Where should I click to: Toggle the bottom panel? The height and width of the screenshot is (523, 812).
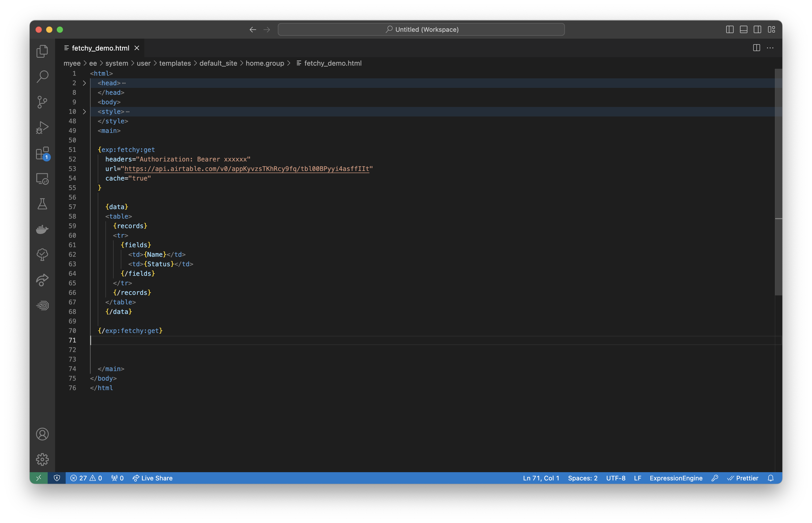click(x=744, y=30)
